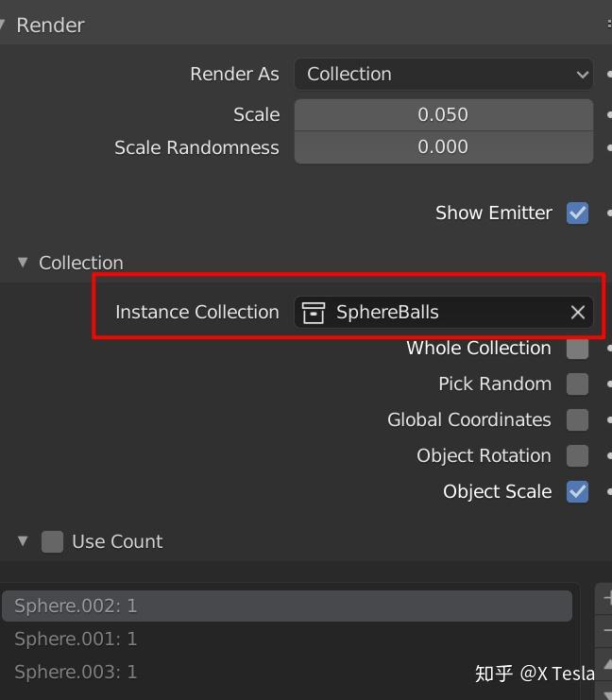
Task: Collapse the Collection subpanel
Action: click(x=23, y=263)
